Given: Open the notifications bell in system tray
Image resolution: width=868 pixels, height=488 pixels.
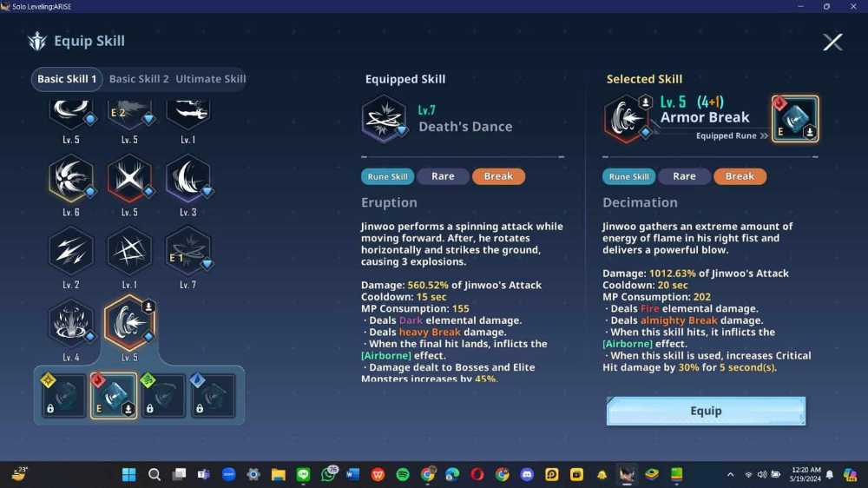Looking at the screenshot, I should pyautogui.click(x=830, y=475).
